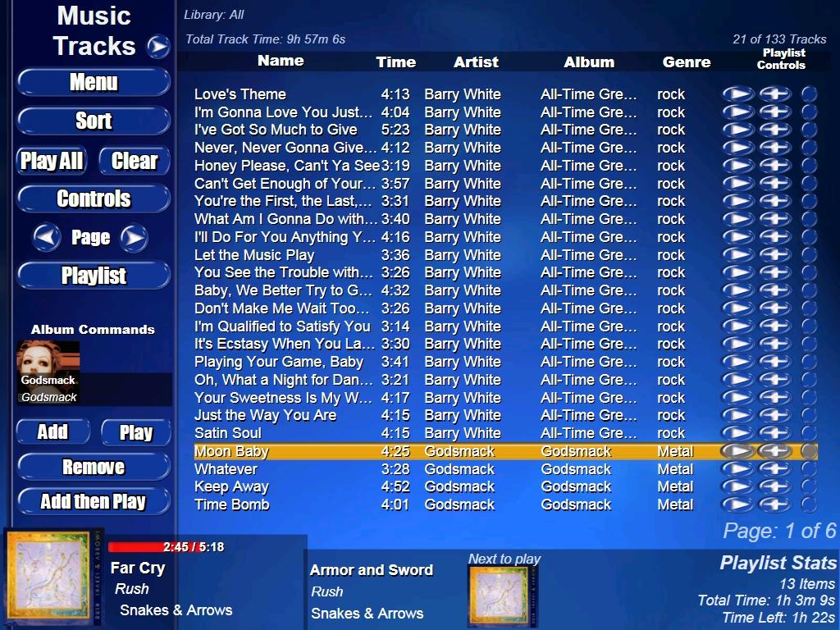This screenshot has width=840, height=630.
Task: Select Oh, What a Night for Dan… track
Action: coord(284,380)
